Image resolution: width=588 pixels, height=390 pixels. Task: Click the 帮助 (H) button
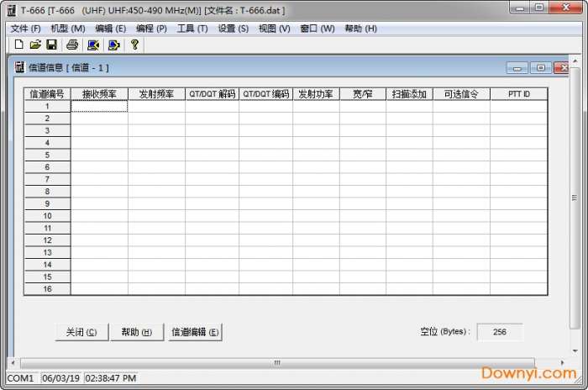tap(137, 332)
